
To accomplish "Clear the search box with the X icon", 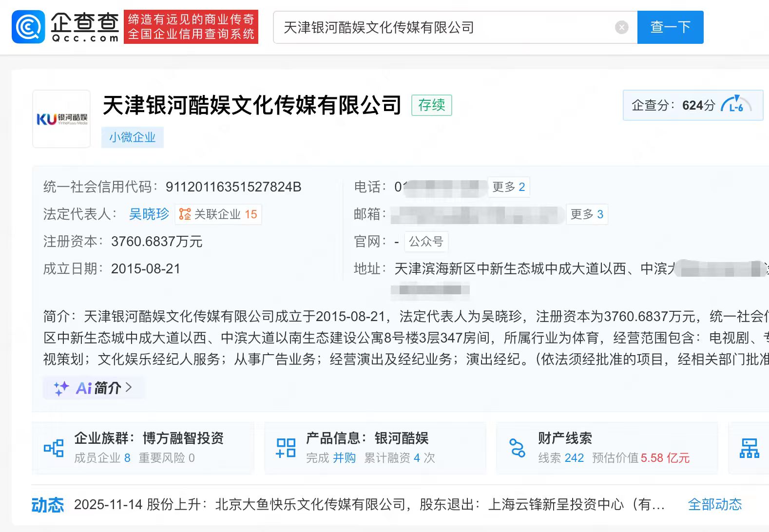I will coord(621,27).
